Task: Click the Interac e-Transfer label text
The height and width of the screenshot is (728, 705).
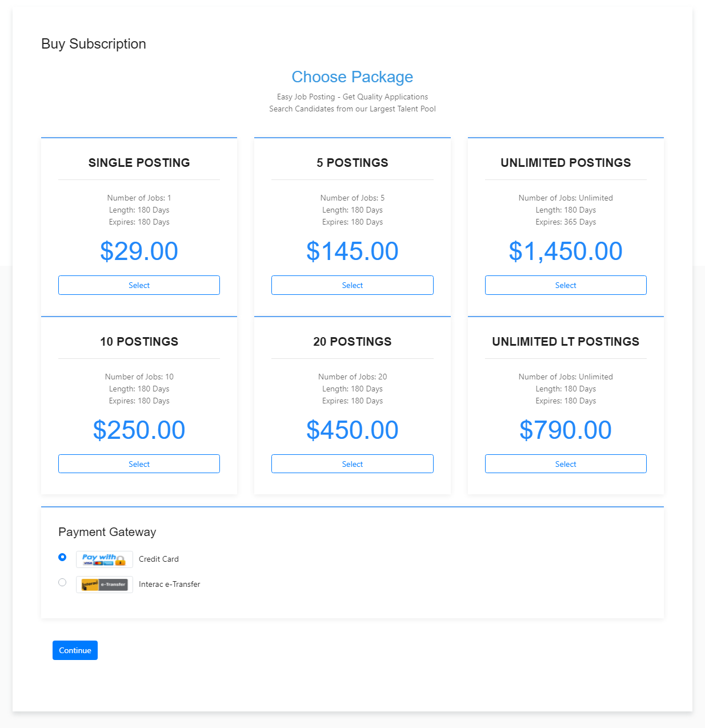Action: point(170,585)
